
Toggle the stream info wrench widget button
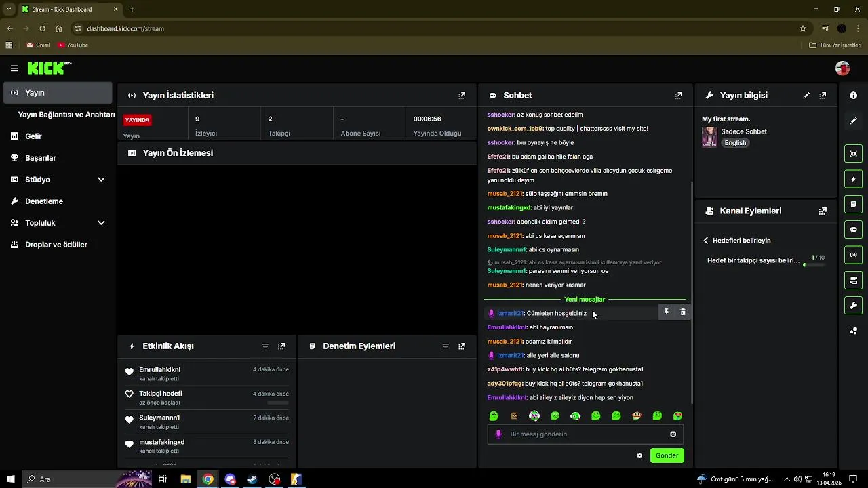point(853,306)
